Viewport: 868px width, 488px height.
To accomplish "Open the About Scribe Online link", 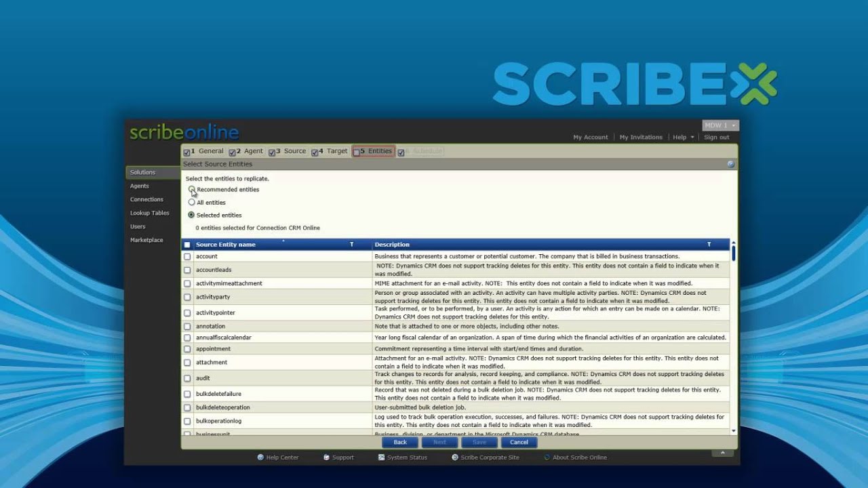I will (x=580, y=457).
